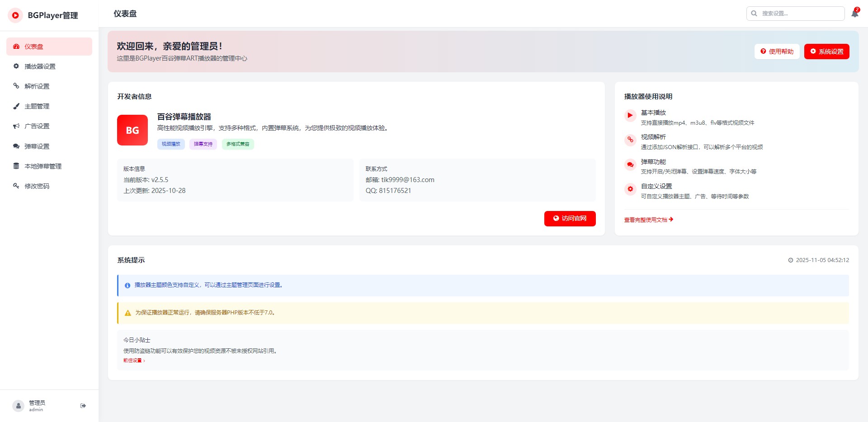This screenshot has height=422, width=868.
Task: Click the danmaku function chat icon
Action: (630, 165)
